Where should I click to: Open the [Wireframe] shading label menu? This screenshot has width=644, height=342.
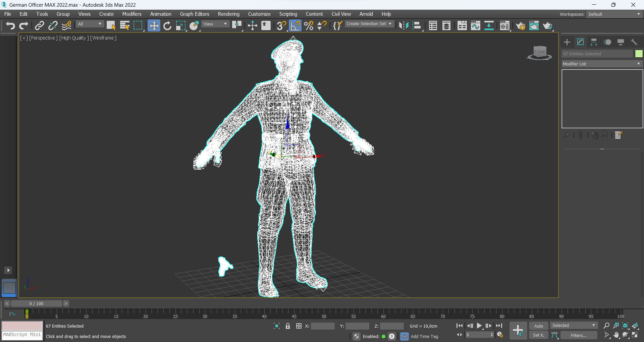coord(103,38)
